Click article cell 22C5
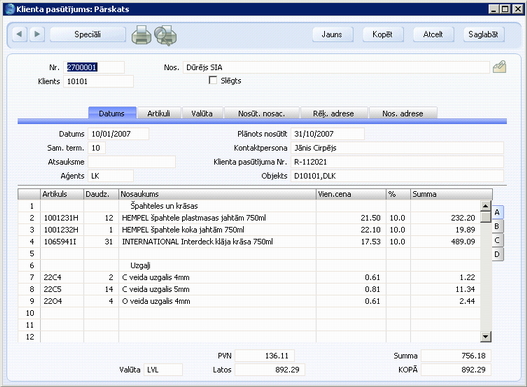The width and height of the screenshot is (527, 387). pos(62,289)
